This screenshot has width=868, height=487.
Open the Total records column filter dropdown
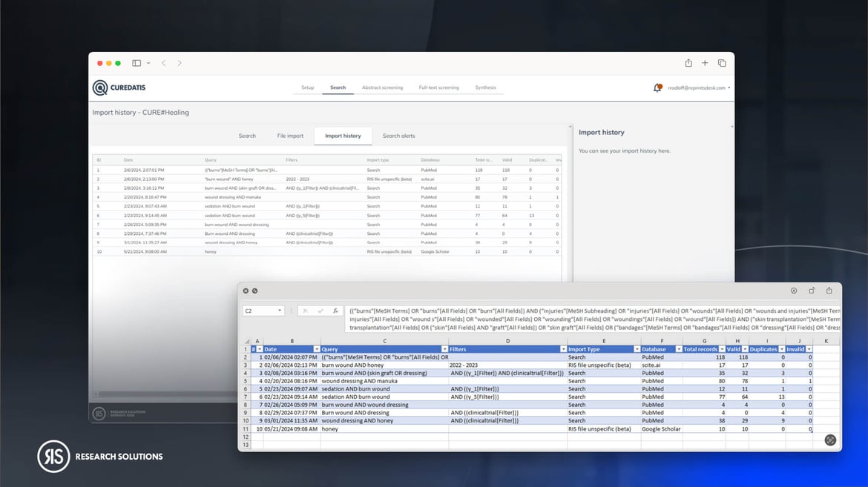pos(722,349)
